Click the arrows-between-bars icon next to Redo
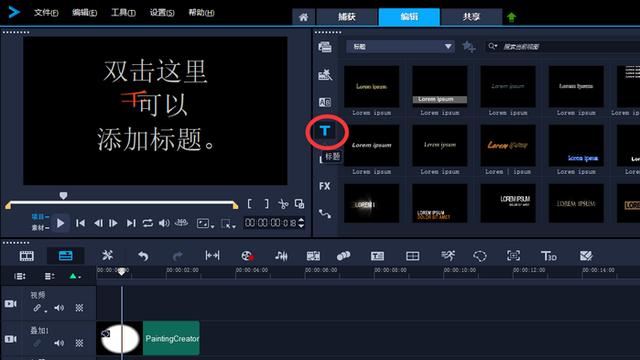640x360 pixels. coord(212,256)
